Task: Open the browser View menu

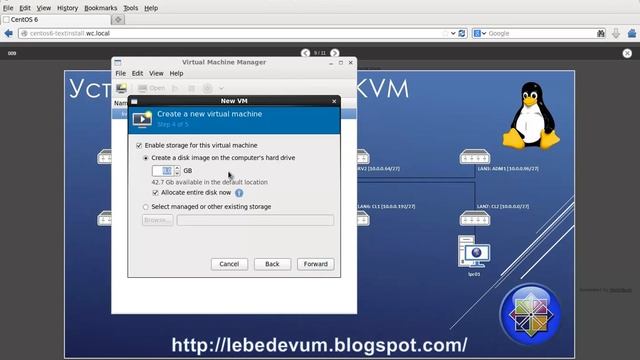Action: click(44, 8)
